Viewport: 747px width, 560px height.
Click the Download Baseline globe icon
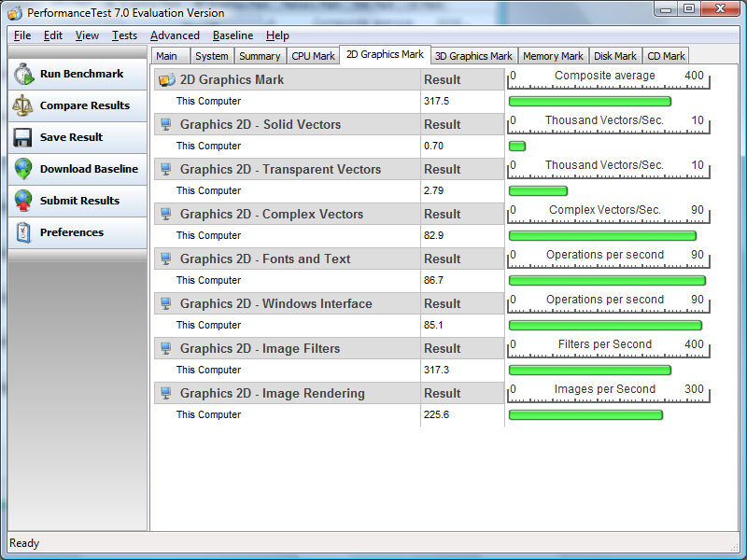23,169
